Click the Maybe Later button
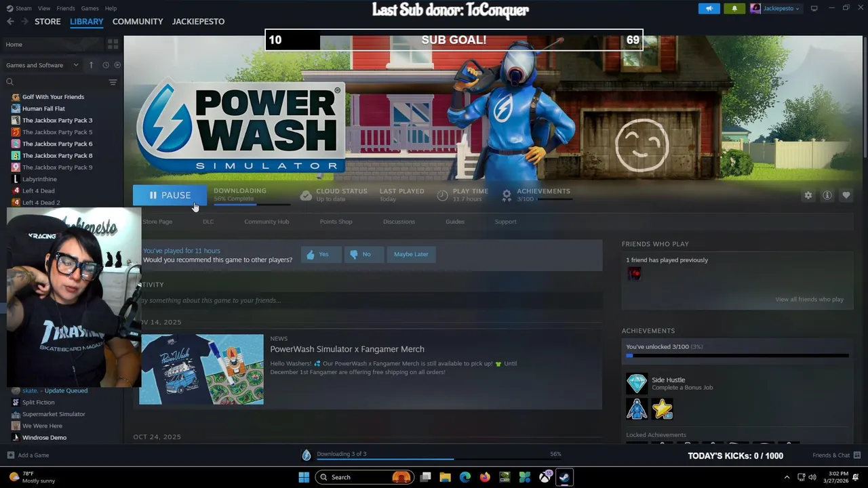The width and height of the screenshot is (868, 488). (411, 254)
